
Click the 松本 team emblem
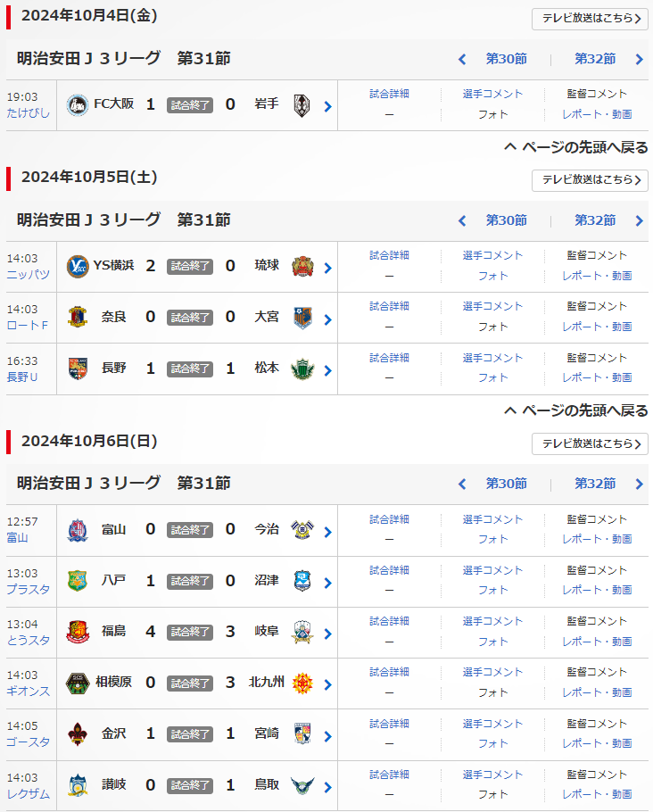[302, 369]
